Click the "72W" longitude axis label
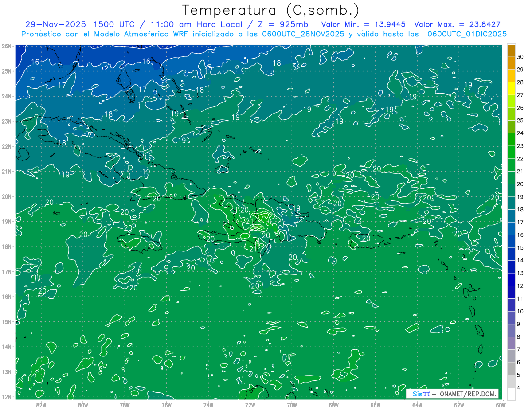 click(250, 405)
